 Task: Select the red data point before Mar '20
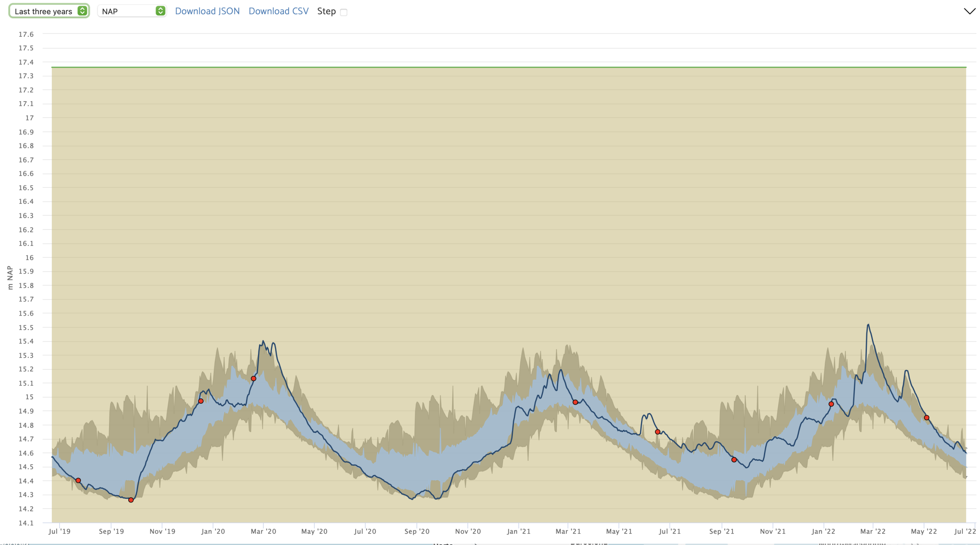(254, 379)
